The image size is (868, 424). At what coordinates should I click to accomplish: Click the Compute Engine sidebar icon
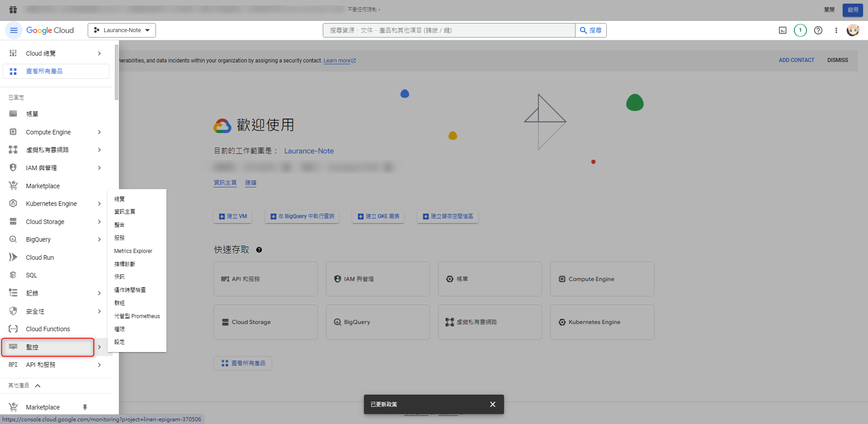[x=13, y=132]
